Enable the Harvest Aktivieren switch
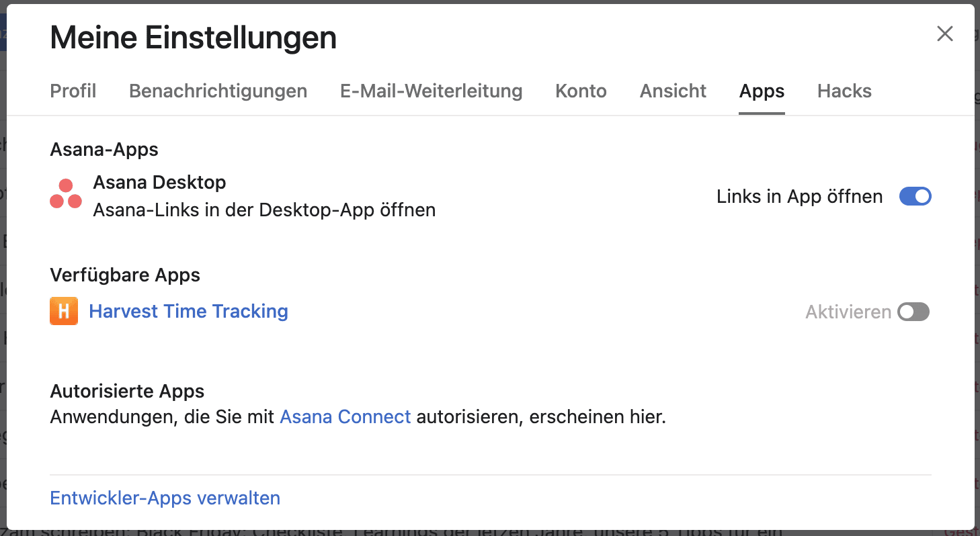 [x=913, y=312]
